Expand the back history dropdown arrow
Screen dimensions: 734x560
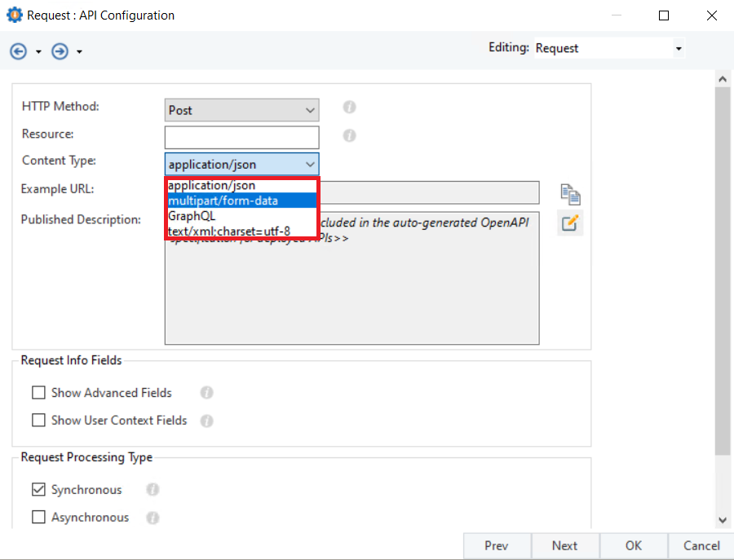(38, 52)
